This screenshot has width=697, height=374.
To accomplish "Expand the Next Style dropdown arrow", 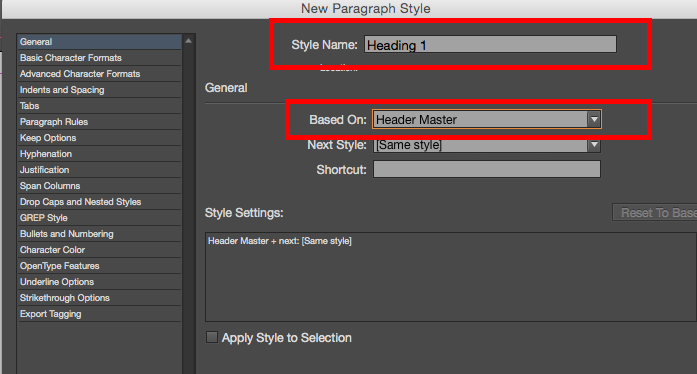I will (x=594, y=145).
